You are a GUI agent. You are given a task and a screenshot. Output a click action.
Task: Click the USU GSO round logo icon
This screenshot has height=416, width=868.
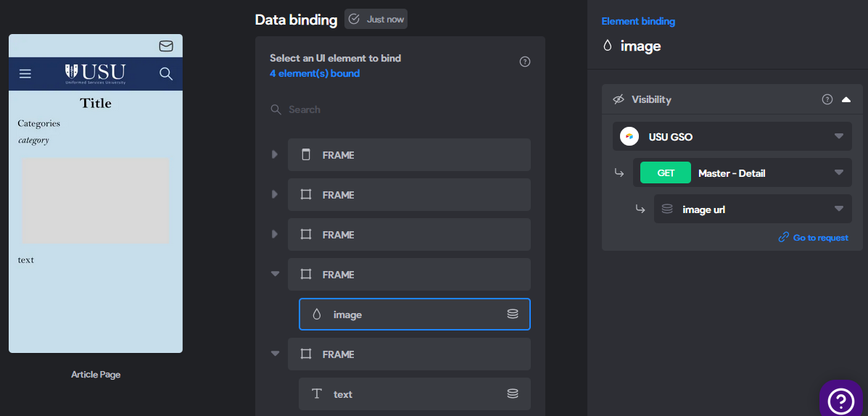click(629, 136)
